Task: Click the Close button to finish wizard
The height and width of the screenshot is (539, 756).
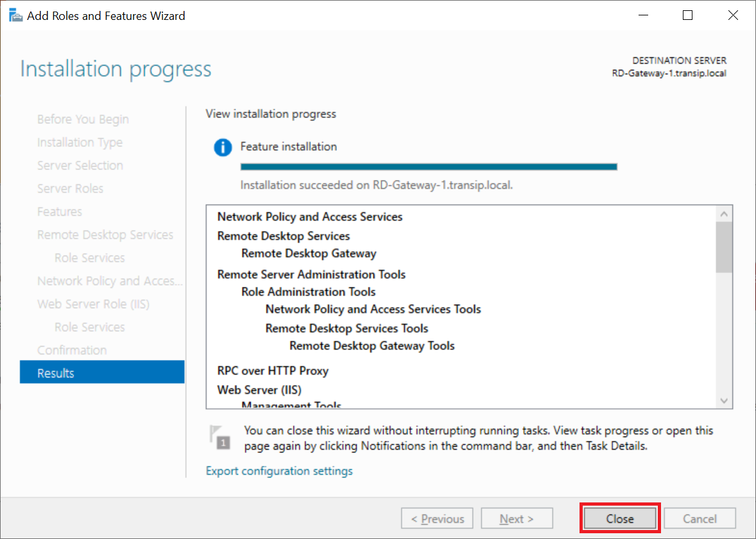Action: (x=619, y=518)
